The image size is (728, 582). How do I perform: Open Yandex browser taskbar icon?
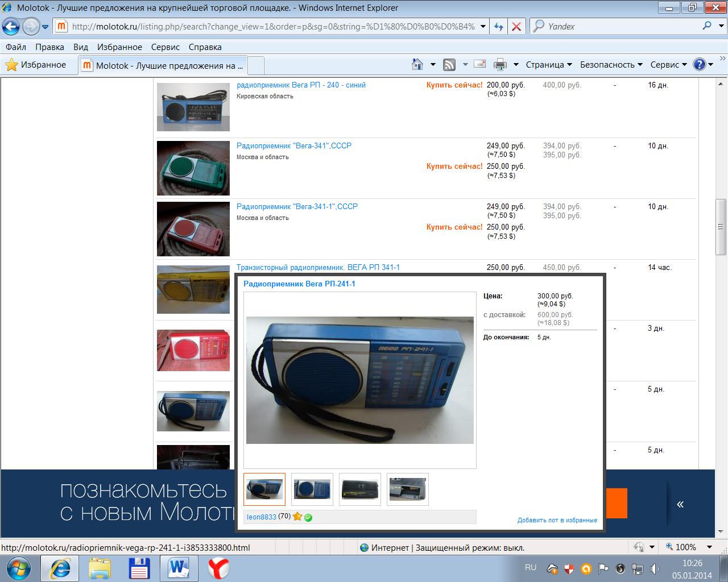(x=218, y=568)
